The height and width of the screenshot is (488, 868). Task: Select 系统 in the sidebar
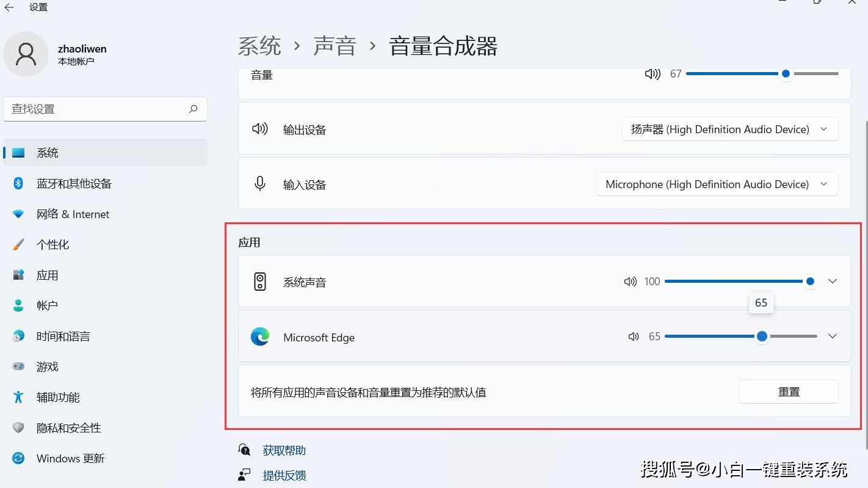(x=105, y=153)
